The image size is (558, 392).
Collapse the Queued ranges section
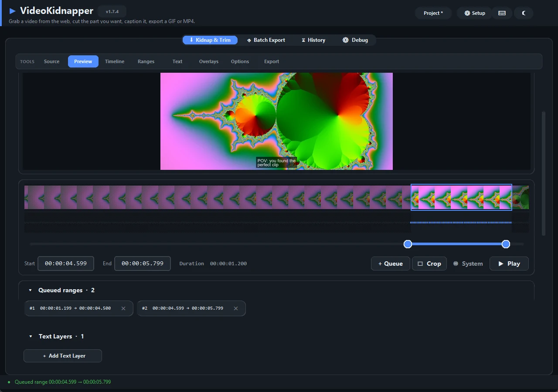pos(31,290)
